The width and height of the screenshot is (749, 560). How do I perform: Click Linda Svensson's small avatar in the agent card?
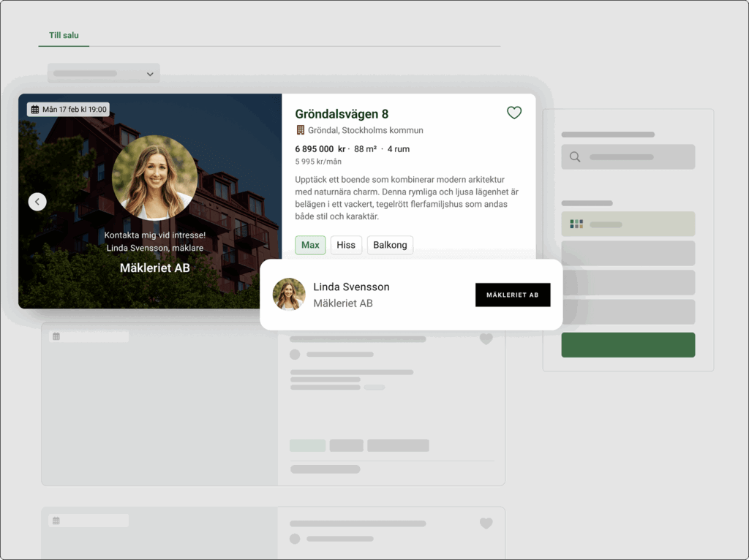coord(289,294)
